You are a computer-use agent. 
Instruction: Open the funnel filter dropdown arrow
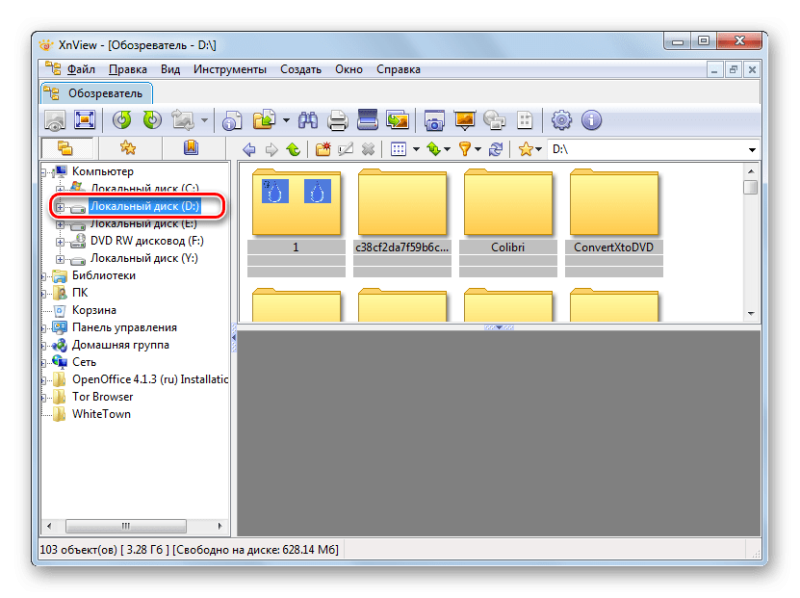coord(478,150)
